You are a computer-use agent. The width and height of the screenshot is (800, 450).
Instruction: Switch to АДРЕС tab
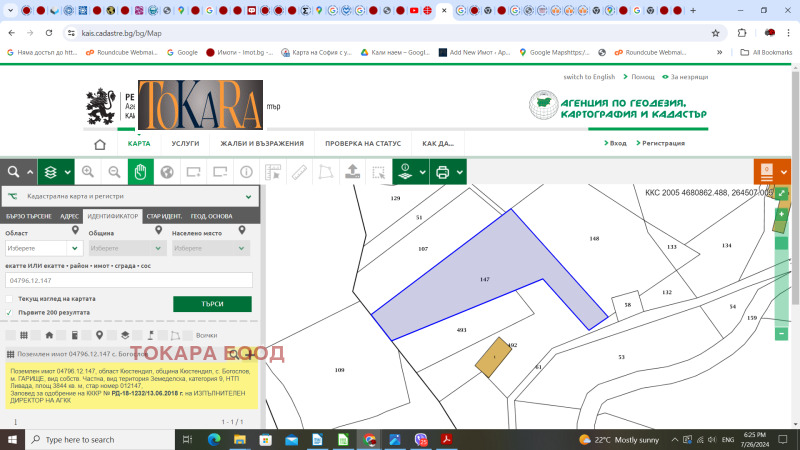pyautogui.click(x=69, y=216)
